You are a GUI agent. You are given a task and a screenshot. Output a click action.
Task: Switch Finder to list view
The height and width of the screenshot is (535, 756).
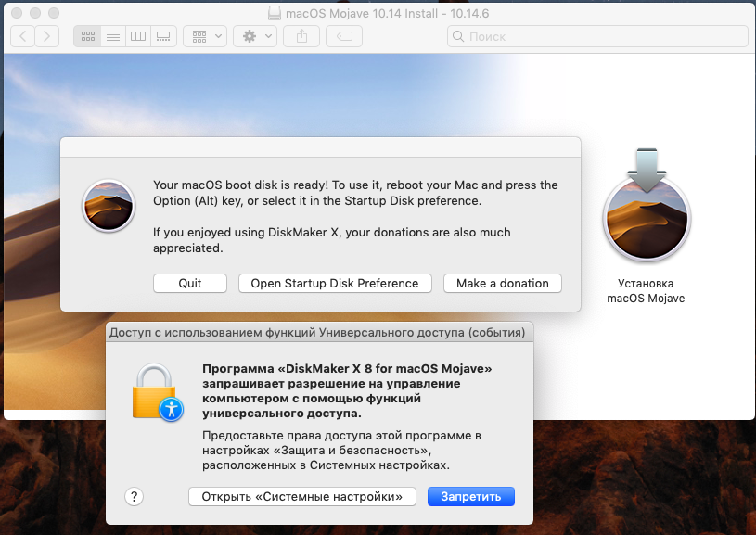click(x=113, y=36)
